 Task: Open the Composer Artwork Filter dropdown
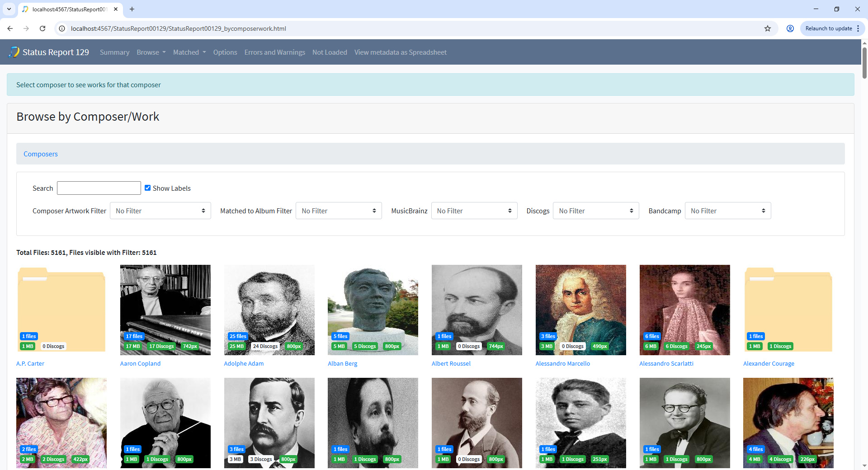point(160,211)
